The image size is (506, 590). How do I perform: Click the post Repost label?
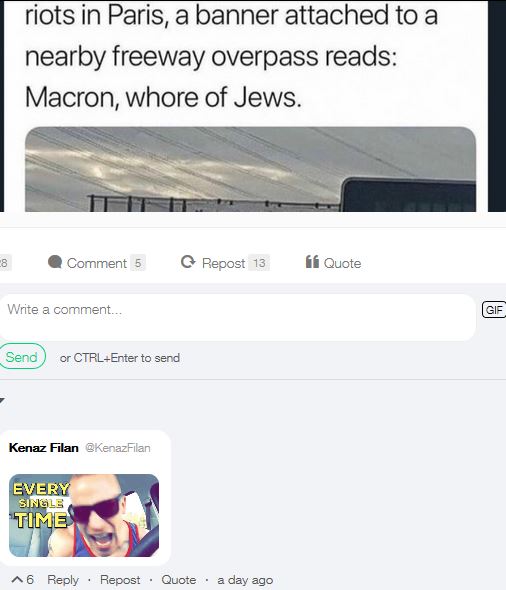pos(223,263)
